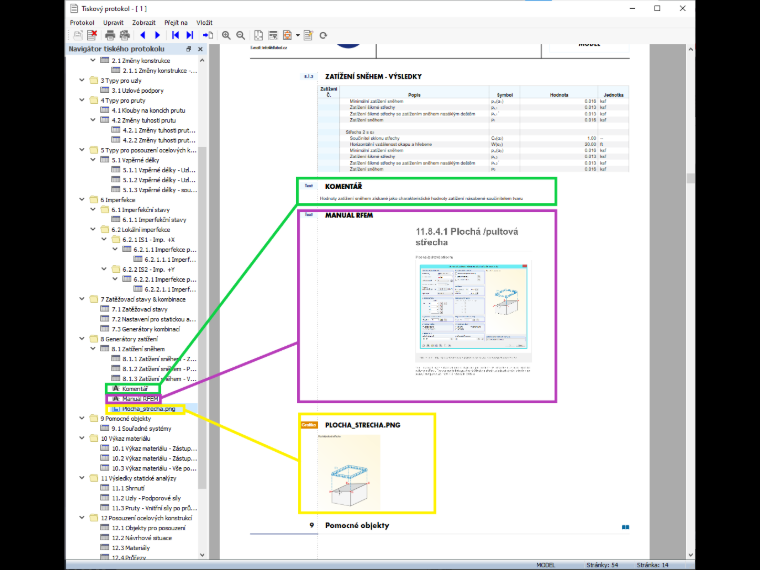This screenshot has width=760, height=570.
Task: Click the zoom in magnifier
Action: pyautogui.click(x=226, y=35)
